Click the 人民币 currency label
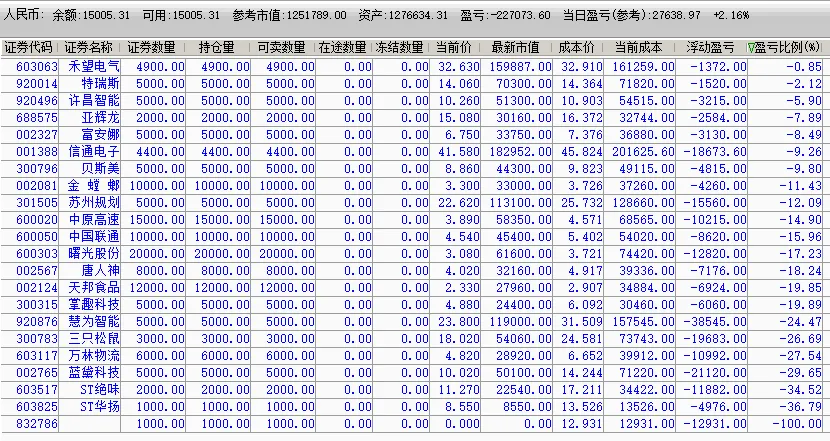Screen dimensions: 830x441 (x=24, y=15)
